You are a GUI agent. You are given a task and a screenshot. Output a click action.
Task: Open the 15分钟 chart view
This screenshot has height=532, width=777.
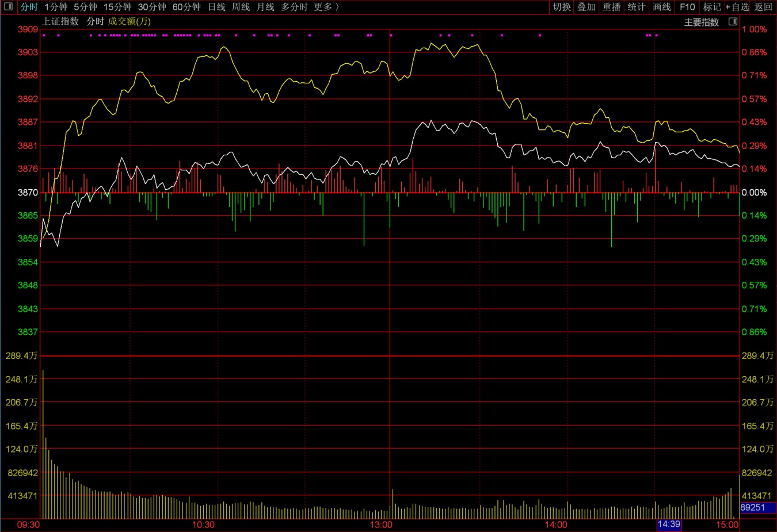pos(117,7)
